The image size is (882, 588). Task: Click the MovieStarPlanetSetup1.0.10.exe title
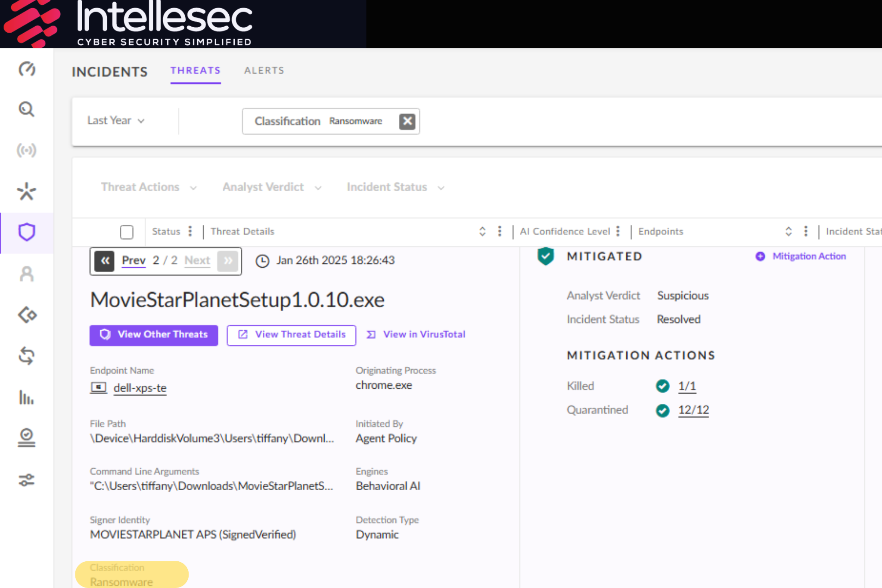coord(237,300)
